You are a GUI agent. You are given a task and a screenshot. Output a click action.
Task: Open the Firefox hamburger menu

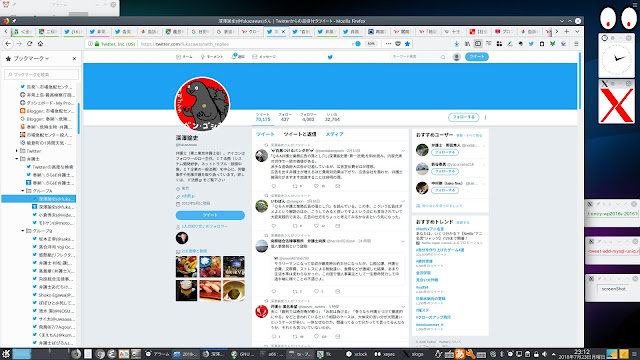576,44
